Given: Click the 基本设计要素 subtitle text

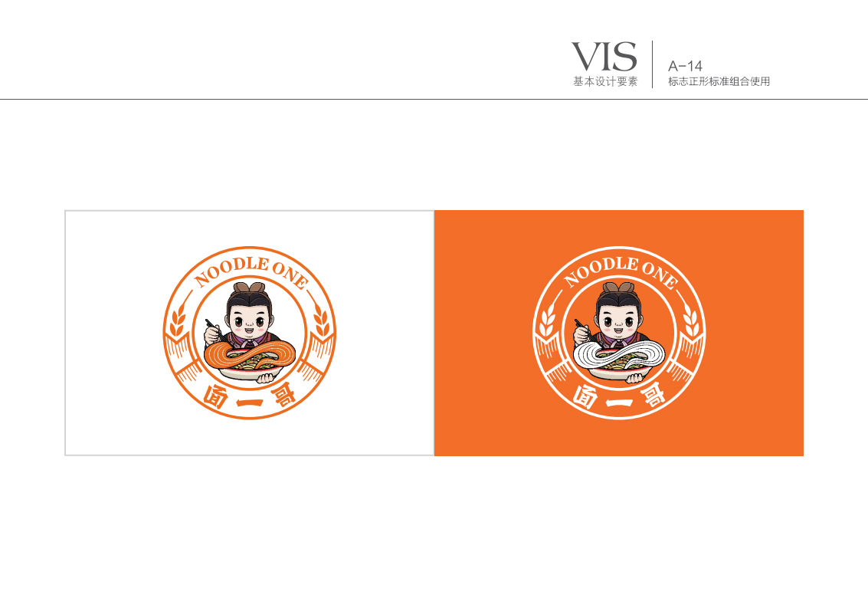Looking at the screenshot, I should [605, 81].
